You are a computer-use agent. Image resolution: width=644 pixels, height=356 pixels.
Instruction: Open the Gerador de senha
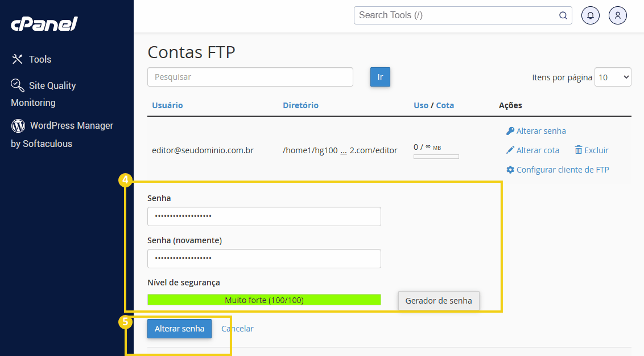(x=439, y=301)
